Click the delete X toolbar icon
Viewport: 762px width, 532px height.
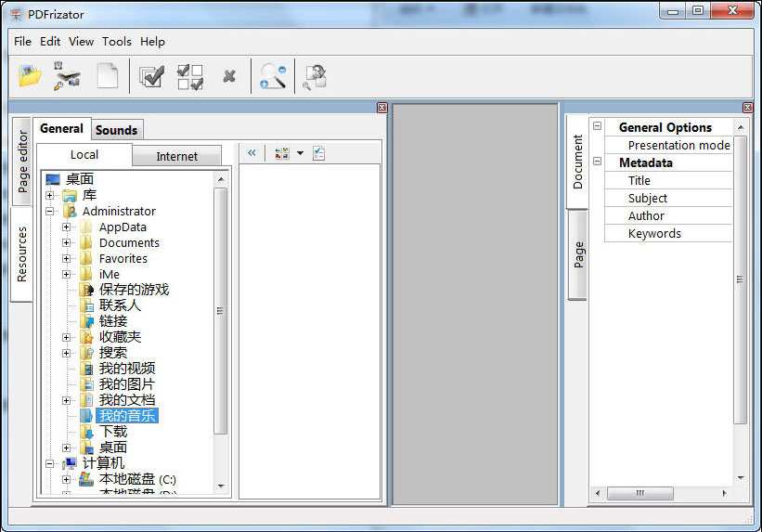[x=229, y=76]
